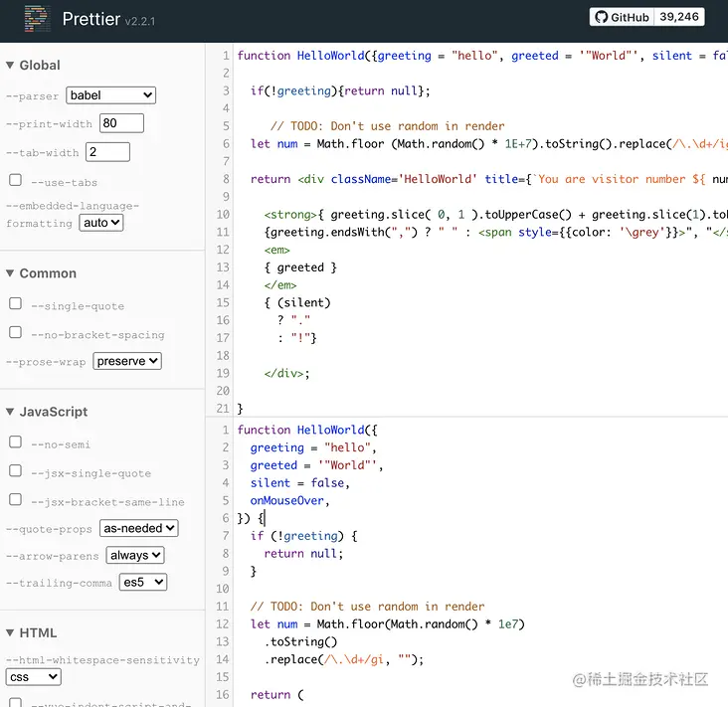Click output line 8 return null

click(303, 554)
